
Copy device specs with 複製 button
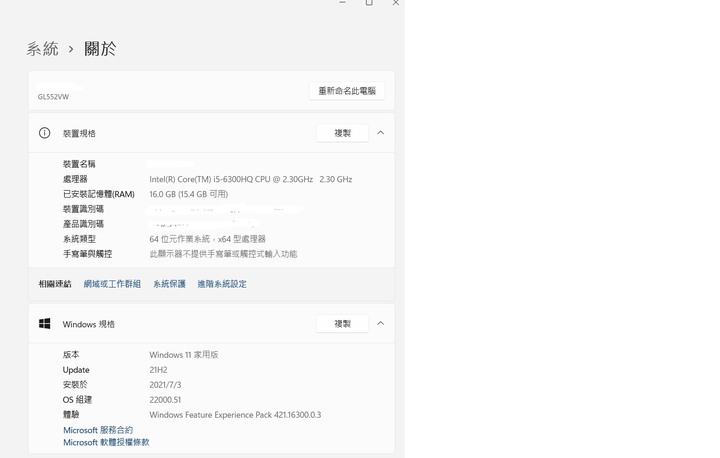(343, 133)
